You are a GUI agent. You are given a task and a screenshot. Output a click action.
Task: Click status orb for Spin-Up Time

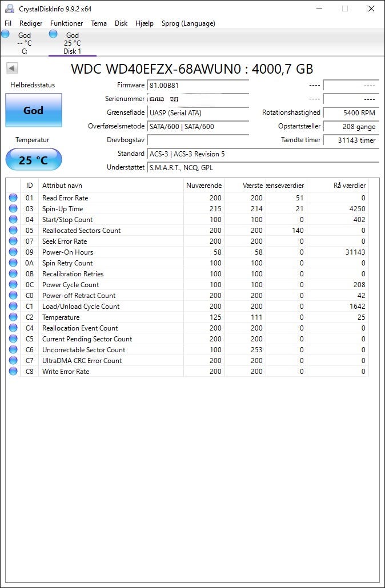coord(13,208)
